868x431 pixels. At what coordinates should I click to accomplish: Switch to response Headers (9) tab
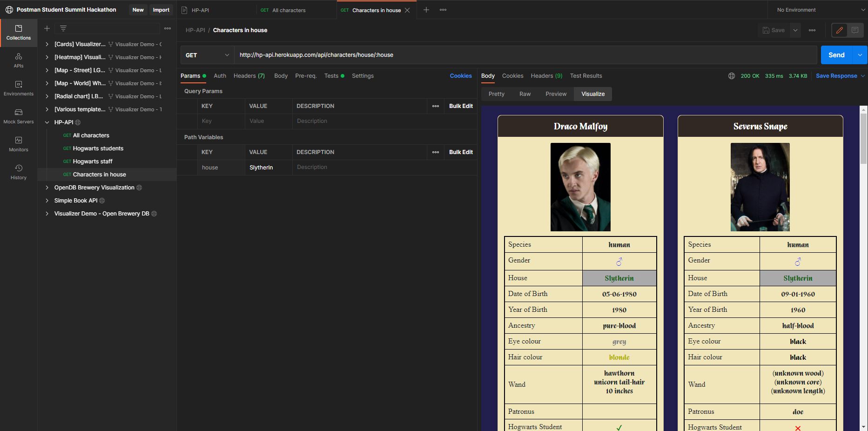click(x=546, y=76)
